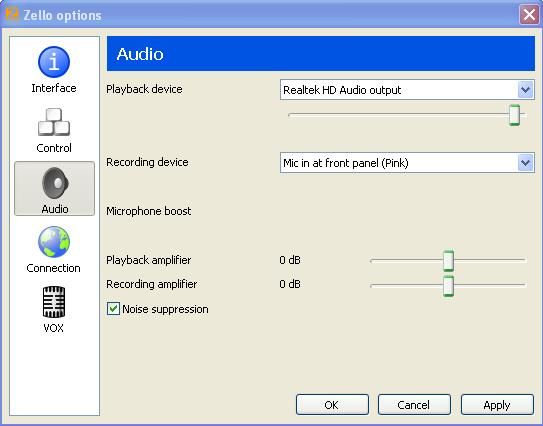Image resolution: width=543 pixels, height=426 pixels.
Task: Select the VOX microphone icon
Action: [x=54, y=302]
